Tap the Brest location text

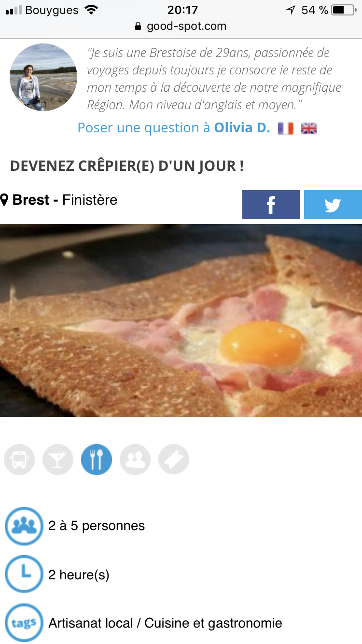pos(31,200)
